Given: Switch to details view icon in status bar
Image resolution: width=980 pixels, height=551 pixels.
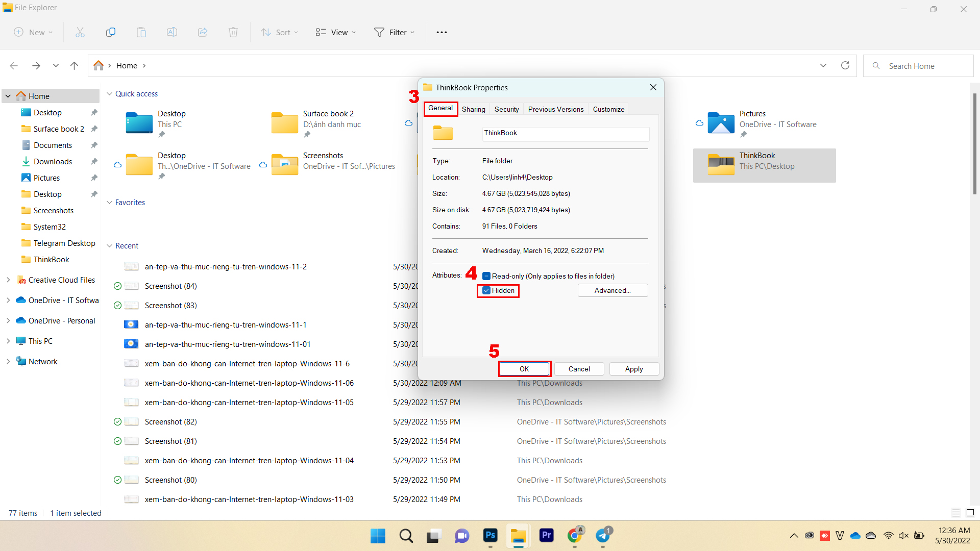Looking at the screenshot, I should (956, 513).
